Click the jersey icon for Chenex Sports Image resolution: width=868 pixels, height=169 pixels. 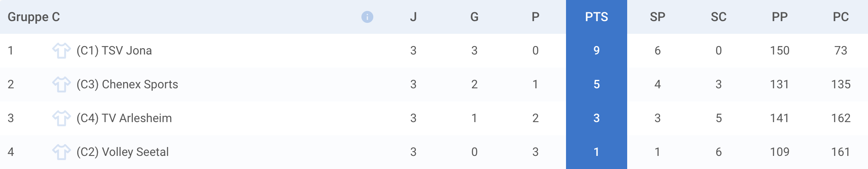[x=62, y=84]
